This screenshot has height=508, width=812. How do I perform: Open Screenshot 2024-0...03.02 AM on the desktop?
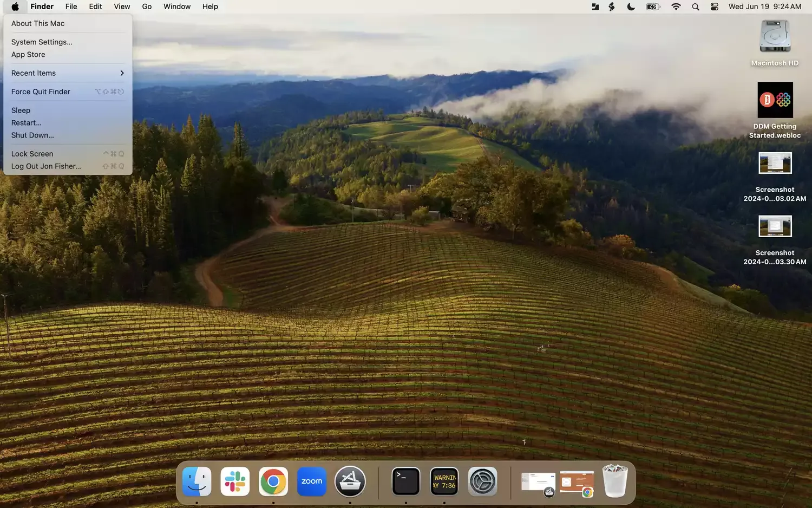click(x=775, y=163)
